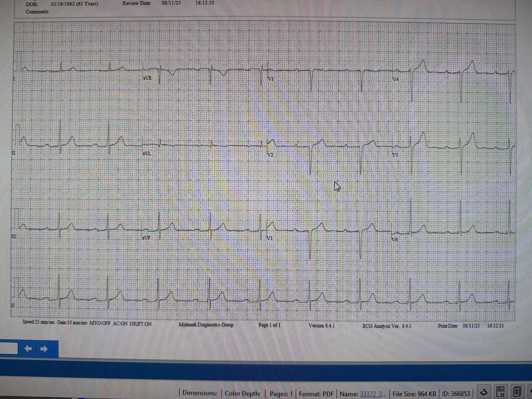Click the Dimensions field in the status bar
The width and height of the screenshot is (532, 399).
[x=200, y=393]
